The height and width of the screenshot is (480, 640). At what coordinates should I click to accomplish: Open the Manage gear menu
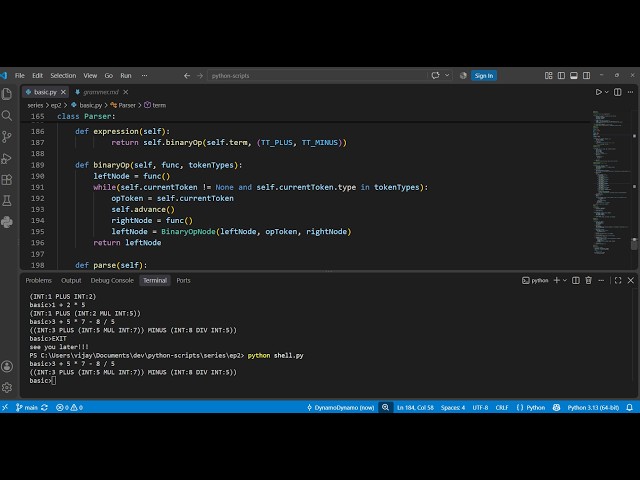tap(7, 387)
